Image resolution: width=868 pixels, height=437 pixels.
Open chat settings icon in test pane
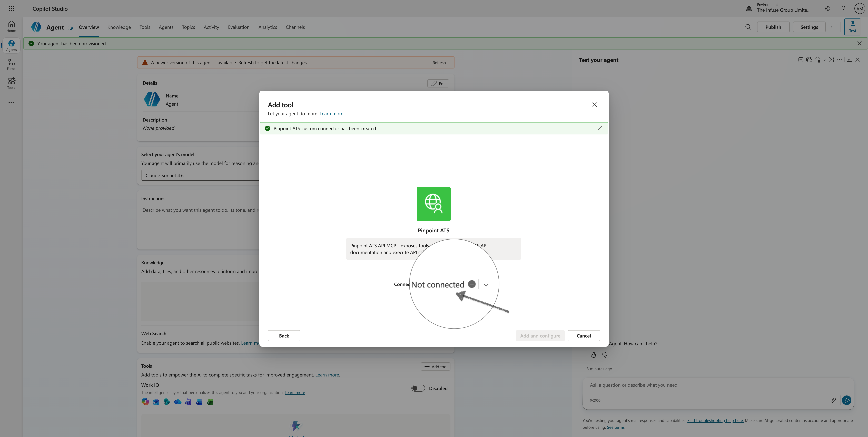coord(817,60)
